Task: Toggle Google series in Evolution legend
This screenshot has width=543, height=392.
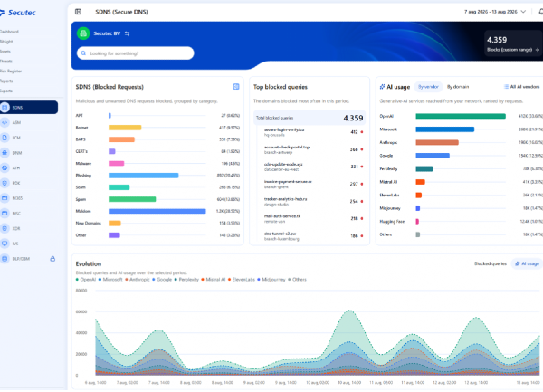Action: click(x=162, y=280)
